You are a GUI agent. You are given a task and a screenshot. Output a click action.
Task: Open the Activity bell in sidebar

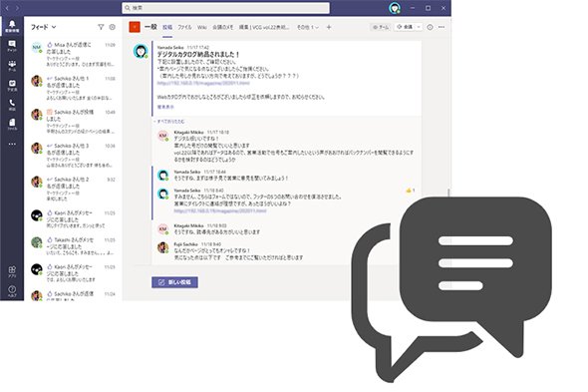pos(12,26)
